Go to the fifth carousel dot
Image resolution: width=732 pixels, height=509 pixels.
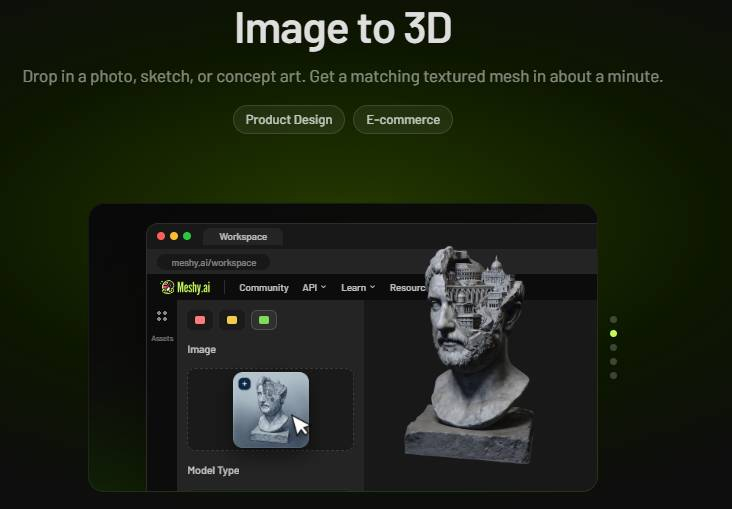[613, 375]
